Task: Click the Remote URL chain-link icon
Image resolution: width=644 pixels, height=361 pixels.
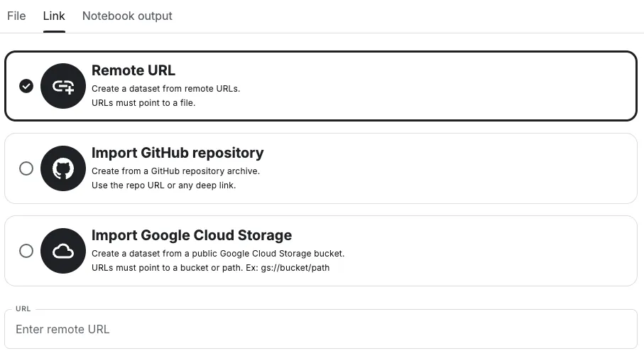Action: pyautogui.click(x=63, y=86)
